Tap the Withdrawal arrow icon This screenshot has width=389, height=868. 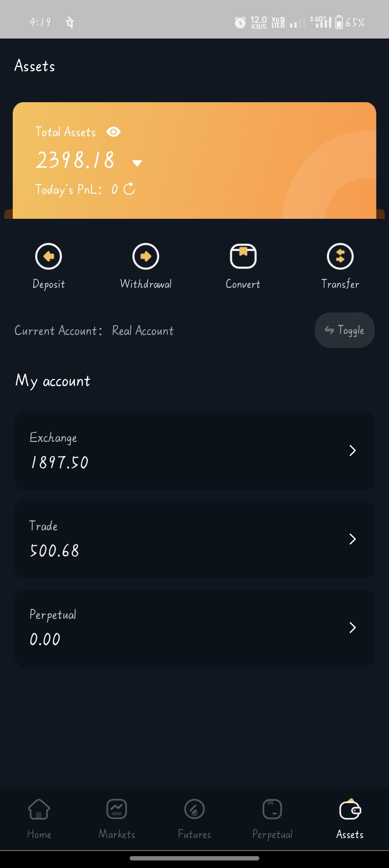(146, 256)
